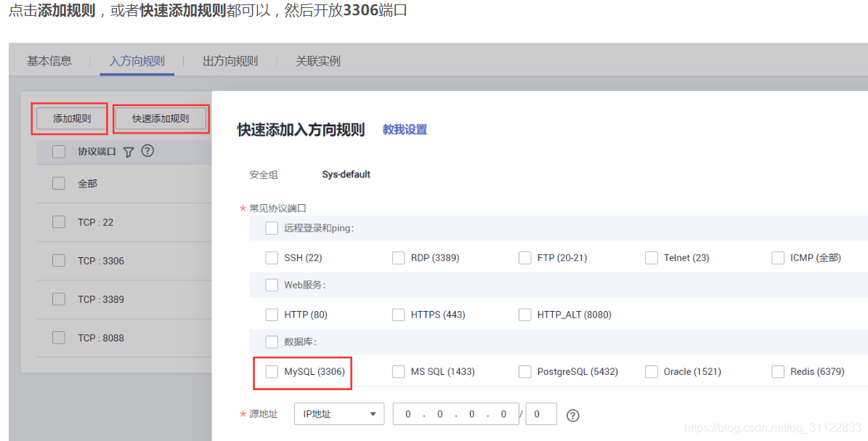Select the TCP : 3306 rule checkbox
This screenshot has width=868, height=441.
[59, 260]
